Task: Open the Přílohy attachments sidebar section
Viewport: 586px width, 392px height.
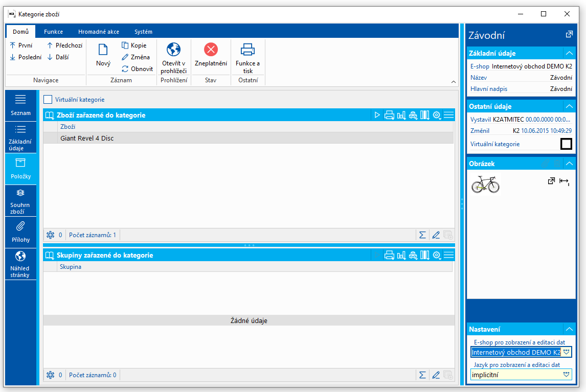Action: 20,233
